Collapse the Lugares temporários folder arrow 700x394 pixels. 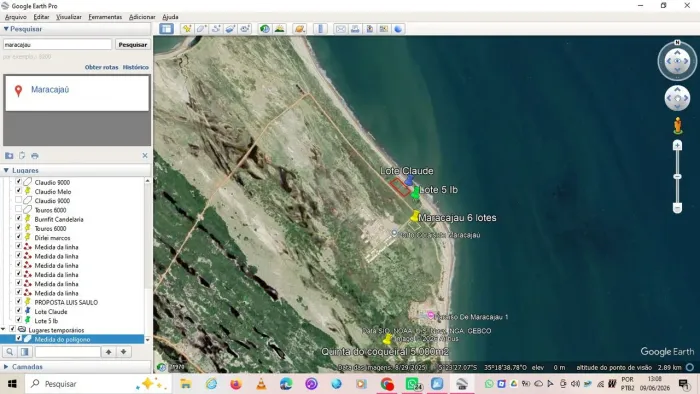point(4,330)
